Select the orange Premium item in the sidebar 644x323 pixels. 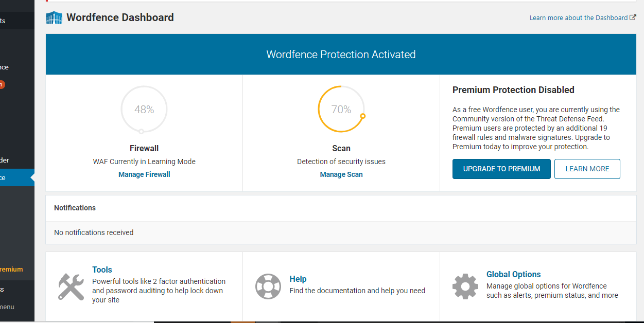pyautogui.click(x=11, y=269)
